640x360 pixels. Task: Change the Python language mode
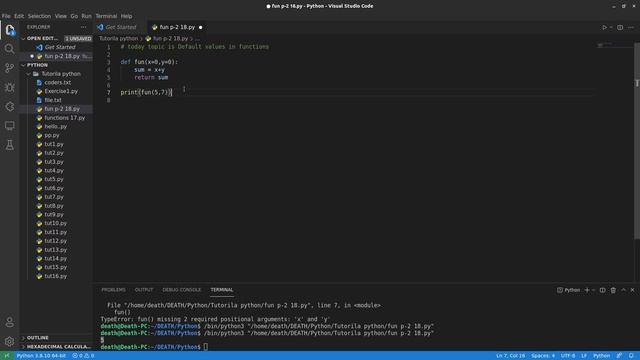602,356
